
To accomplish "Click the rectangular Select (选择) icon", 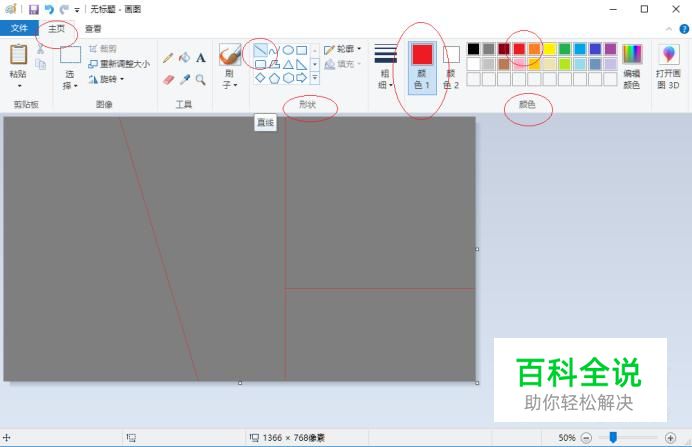I will [71, 55].
